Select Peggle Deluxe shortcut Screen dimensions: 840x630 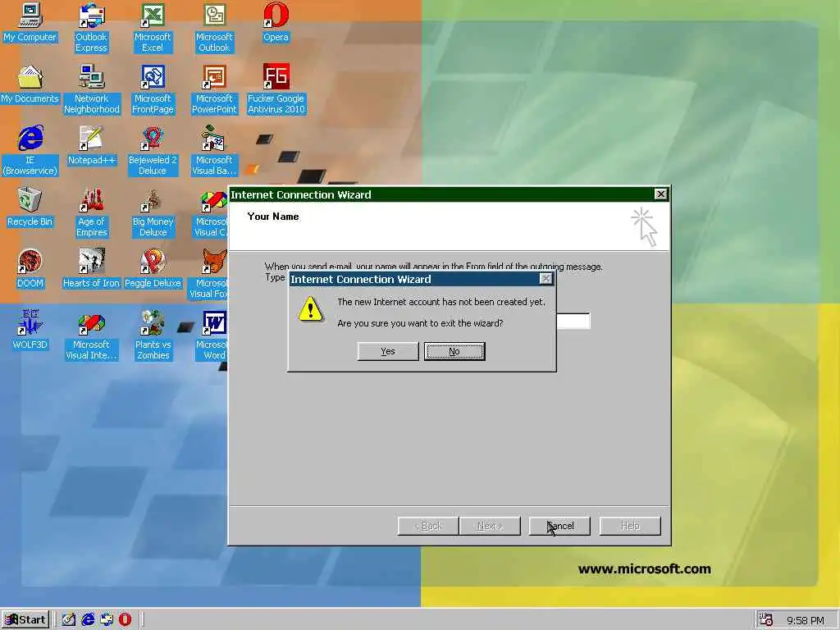153,269
